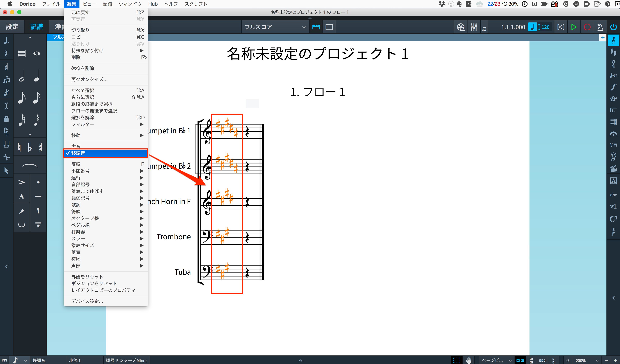Collapse the left notes panel
The height and width of the screenshot is (364, 620).
coord(6,267)
